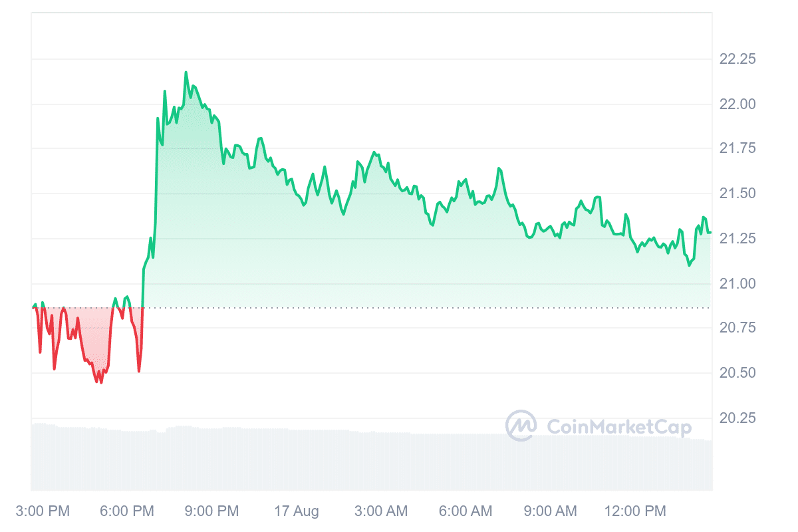Select the 6:00 AM time axis label
This screenshot has height=532, width=798.
(466, 511)
